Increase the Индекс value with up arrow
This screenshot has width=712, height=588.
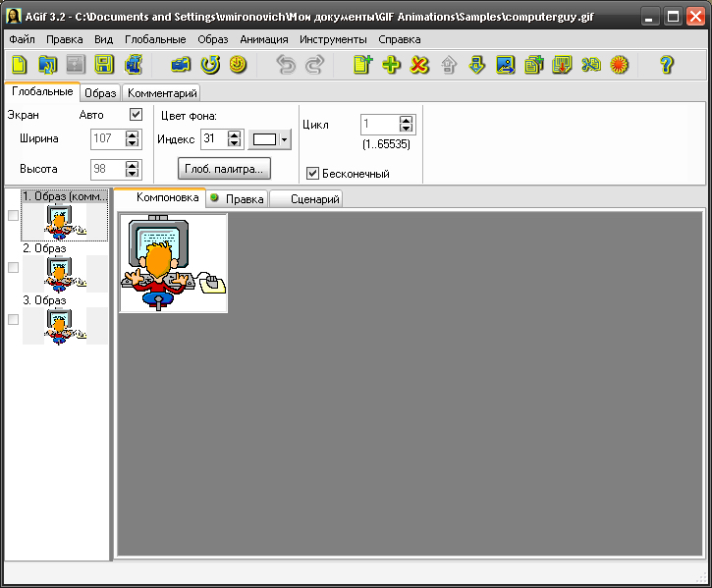(x=239, y=134)
